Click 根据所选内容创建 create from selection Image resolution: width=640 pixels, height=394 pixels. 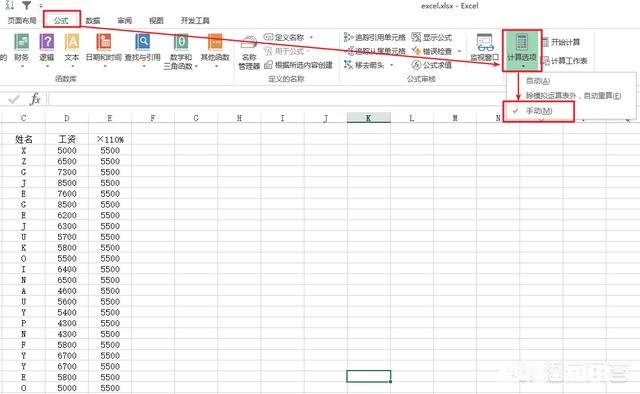298,65
